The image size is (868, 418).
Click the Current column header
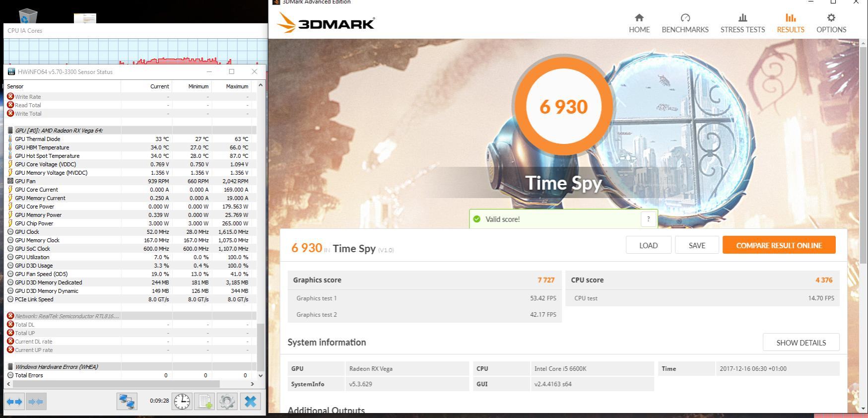point(146,86)
